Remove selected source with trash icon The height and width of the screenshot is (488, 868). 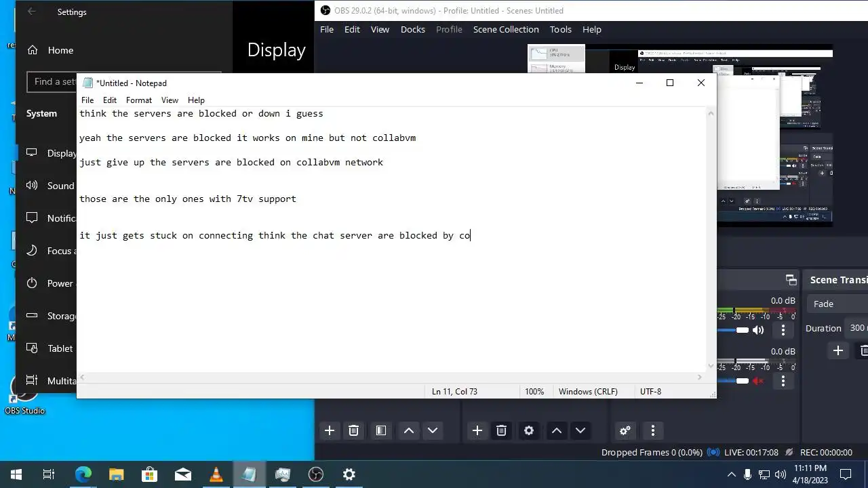point(501,430)
